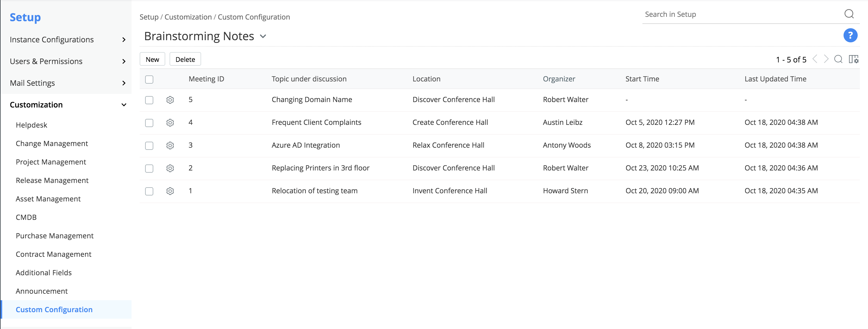The height and width of the screenshot is (329, 868).
Task: Open the Brainstorming Notes dropdown arrow
Action: click(263, 36)
